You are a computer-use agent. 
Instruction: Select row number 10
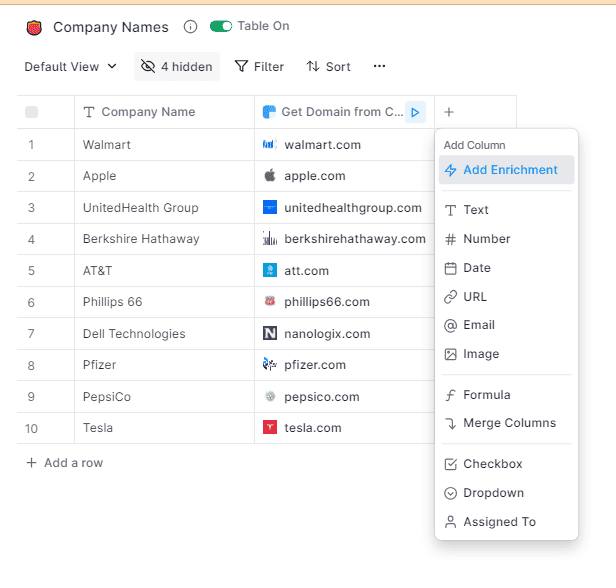[x=31, y=428]
